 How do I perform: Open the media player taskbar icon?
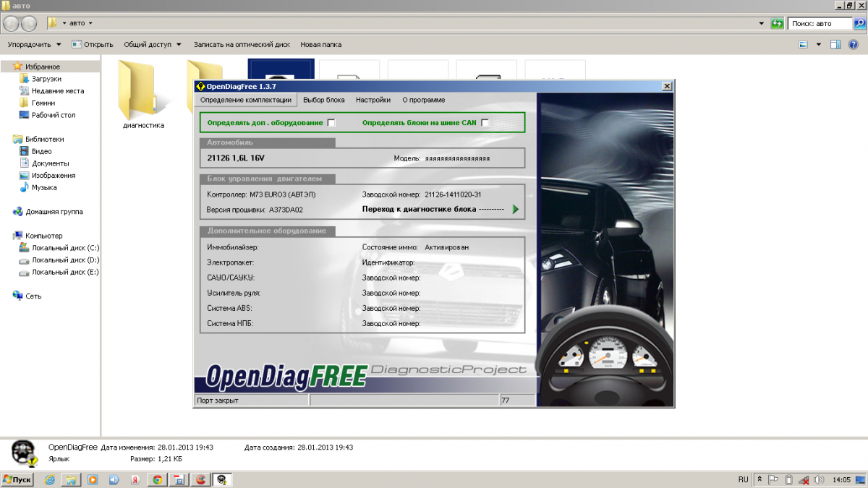click(x=93, y=479)
